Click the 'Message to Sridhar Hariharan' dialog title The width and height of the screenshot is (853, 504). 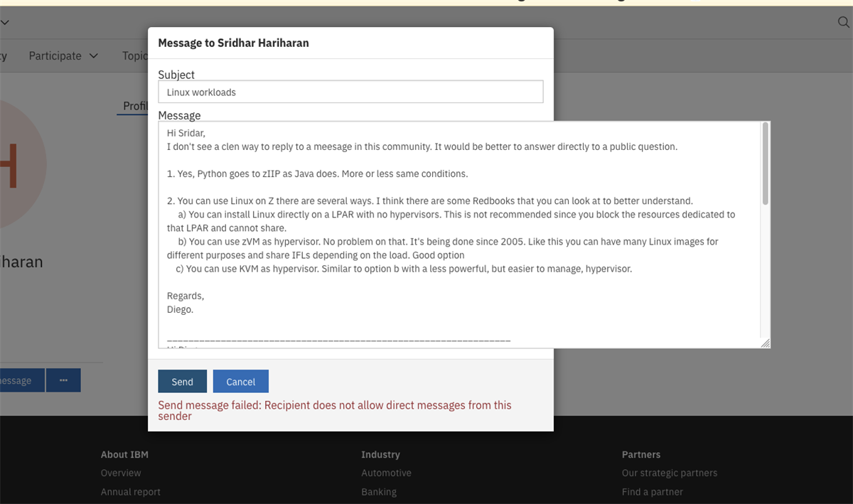(233, 43)
